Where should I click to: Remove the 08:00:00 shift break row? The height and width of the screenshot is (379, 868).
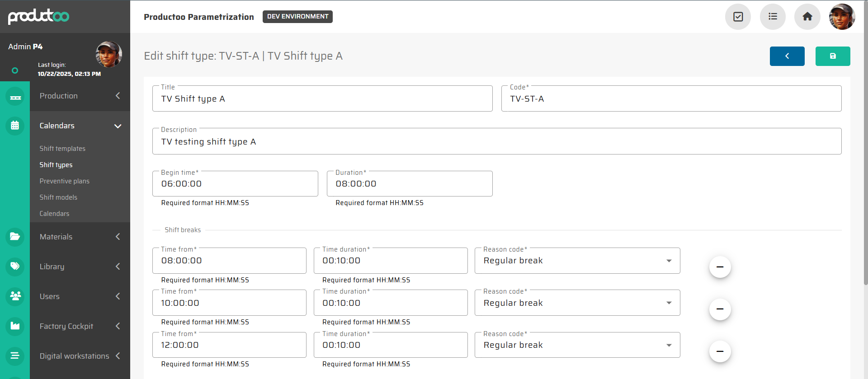coord(720,267)
